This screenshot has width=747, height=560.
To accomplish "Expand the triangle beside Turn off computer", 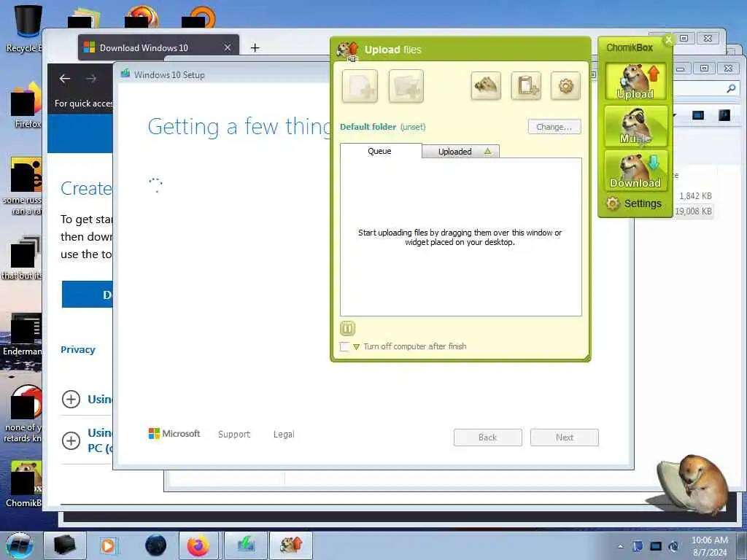I will tap(356, 347).
